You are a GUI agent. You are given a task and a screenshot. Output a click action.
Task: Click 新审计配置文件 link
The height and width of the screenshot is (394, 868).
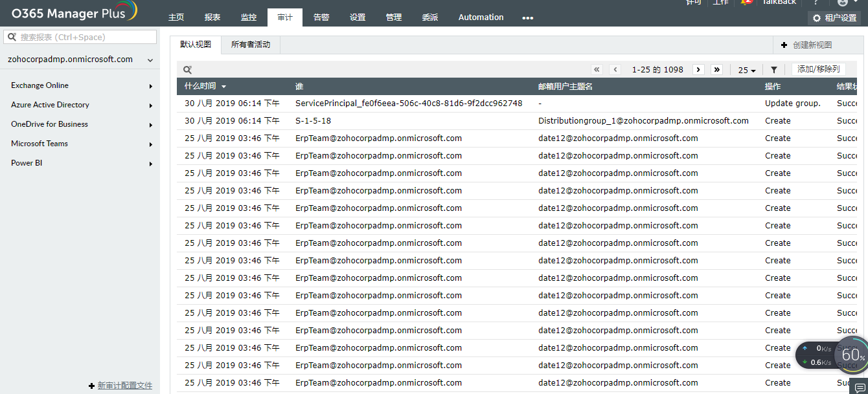[x=125, y=386]
